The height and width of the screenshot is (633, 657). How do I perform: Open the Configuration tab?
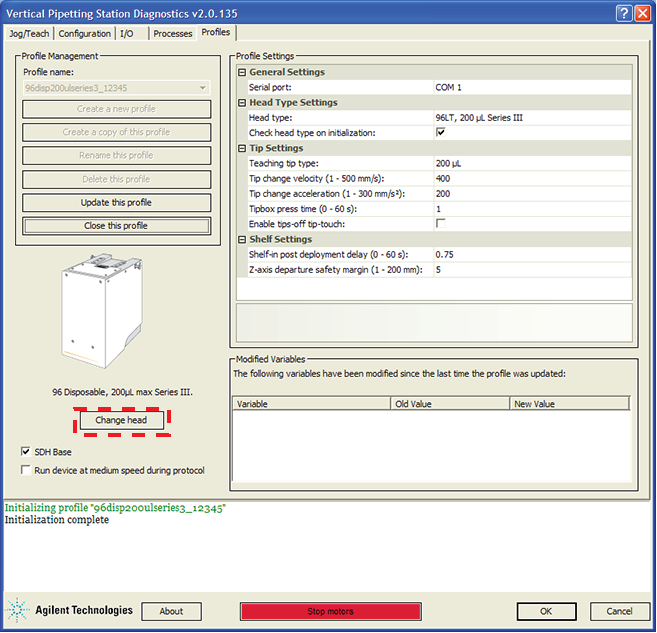(84, 33)
